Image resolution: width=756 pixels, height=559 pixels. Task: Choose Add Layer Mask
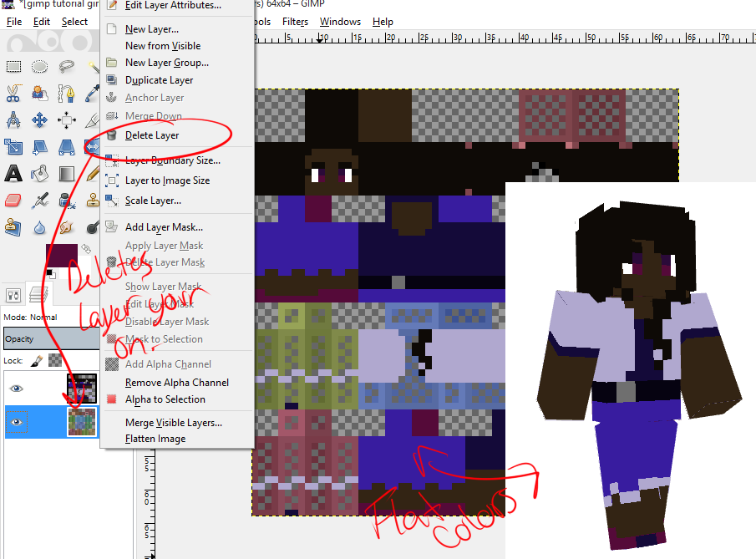tap(177, 227)
